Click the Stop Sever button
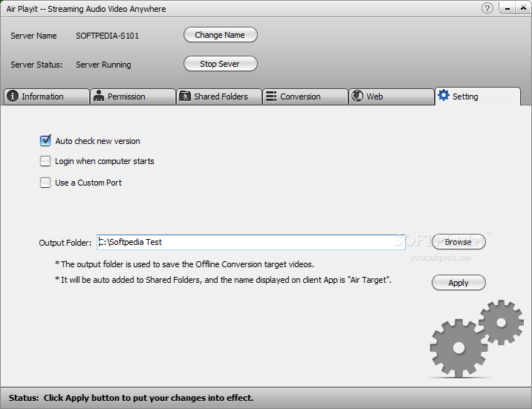The height and width of the screenshot is (409, 532). point(221,64)
